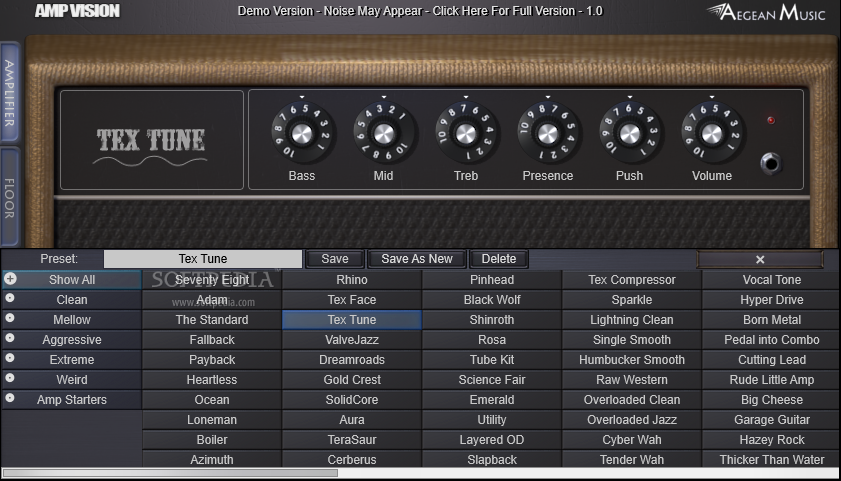The height and width of the screenshot is (481, 841).
Task: Pick the Science Fair preset
Action: 492,380
